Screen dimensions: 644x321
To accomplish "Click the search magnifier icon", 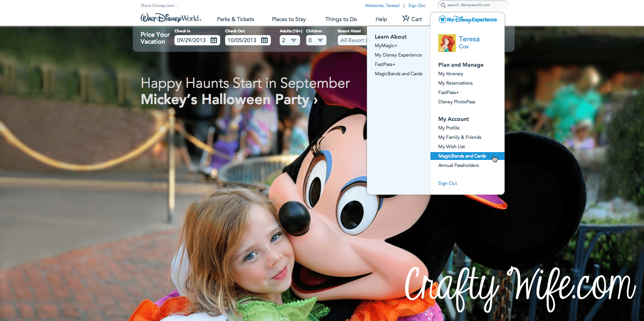I will click(443, 5).
